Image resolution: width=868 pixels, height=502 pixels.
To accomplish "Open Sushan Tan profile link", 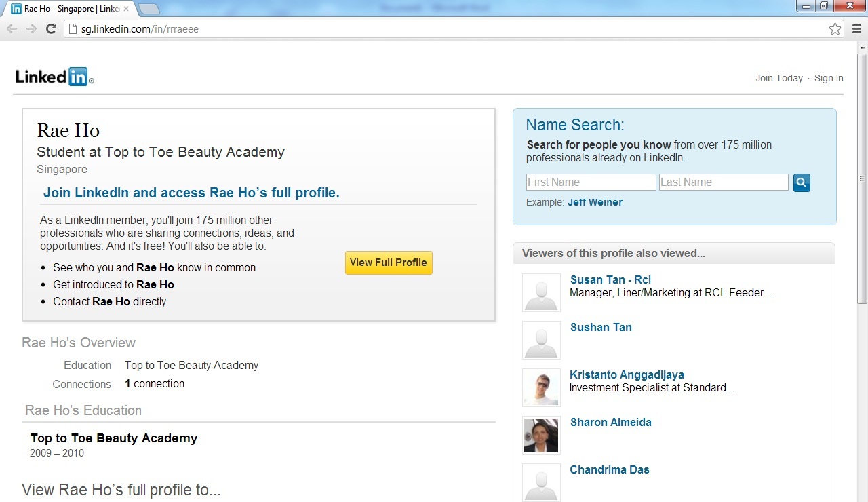I will tap(601, 327).
